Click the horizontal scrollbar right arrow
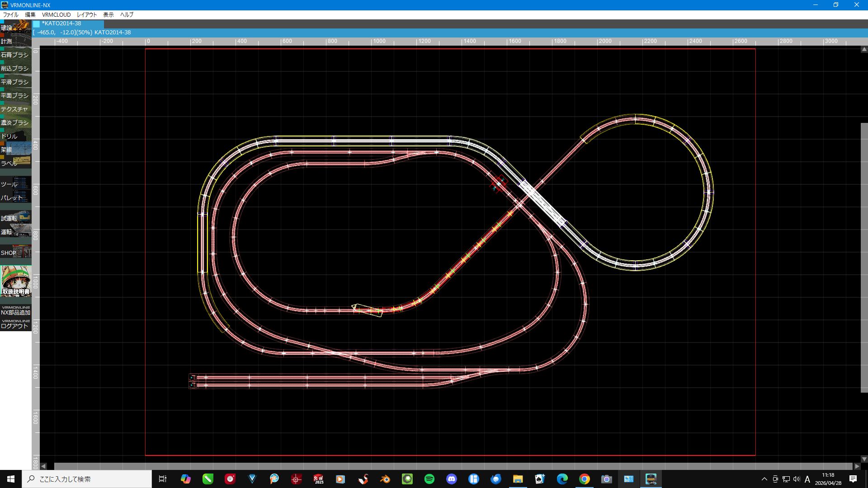The height and width of the screenshot is (488, 868). pos(857,466)
